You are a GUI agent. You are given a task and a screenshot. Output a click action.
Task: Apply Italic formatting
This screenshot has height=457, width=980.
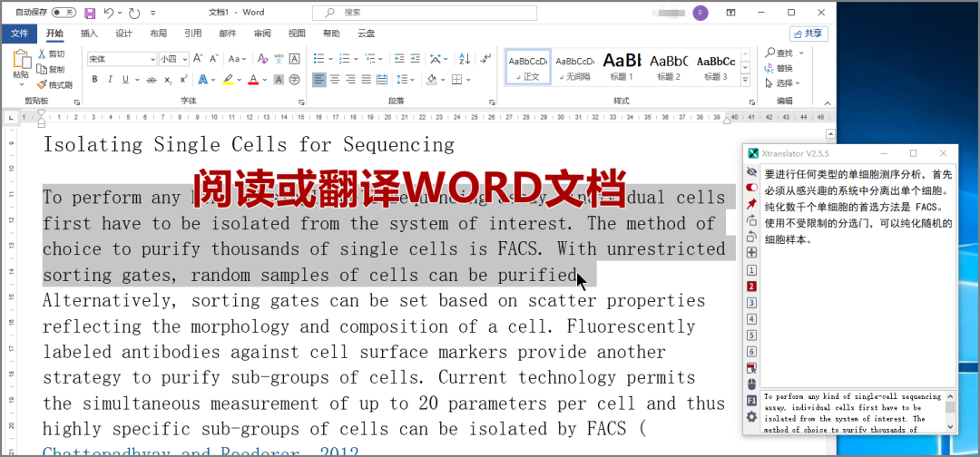coord(110,79)
